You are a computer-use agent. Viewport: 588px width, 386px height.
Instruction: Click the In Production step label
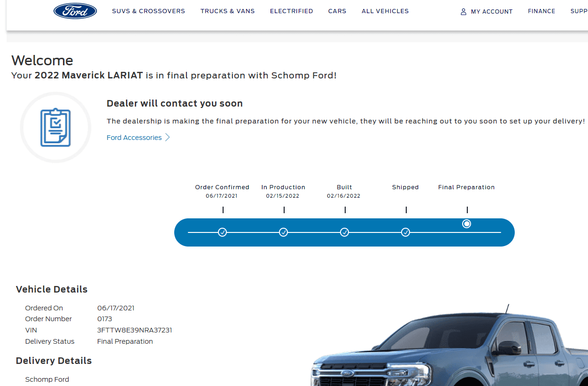(283, 187)
